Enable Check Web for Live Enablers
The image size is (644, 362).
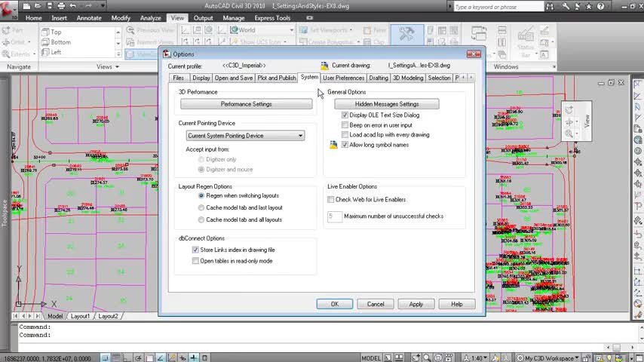coord(330,199)
